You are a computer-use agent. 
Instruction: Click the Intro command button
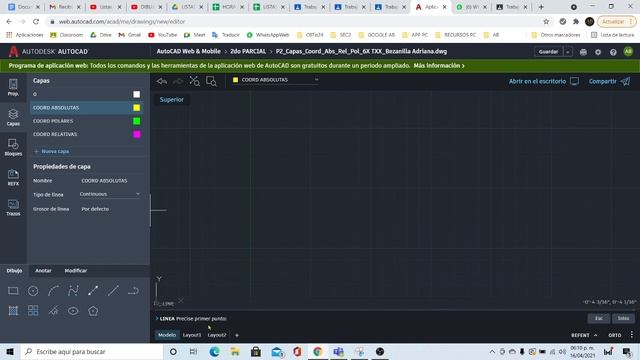623,318
